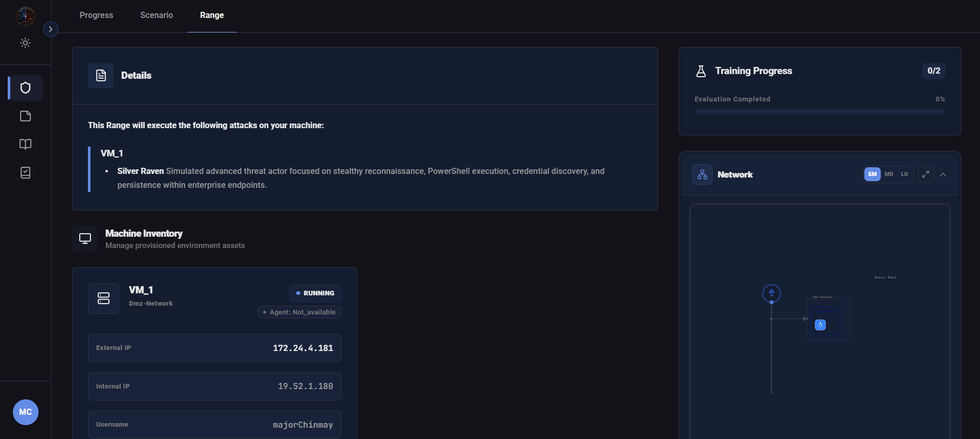Click the Username value majorChinmay

303,425
